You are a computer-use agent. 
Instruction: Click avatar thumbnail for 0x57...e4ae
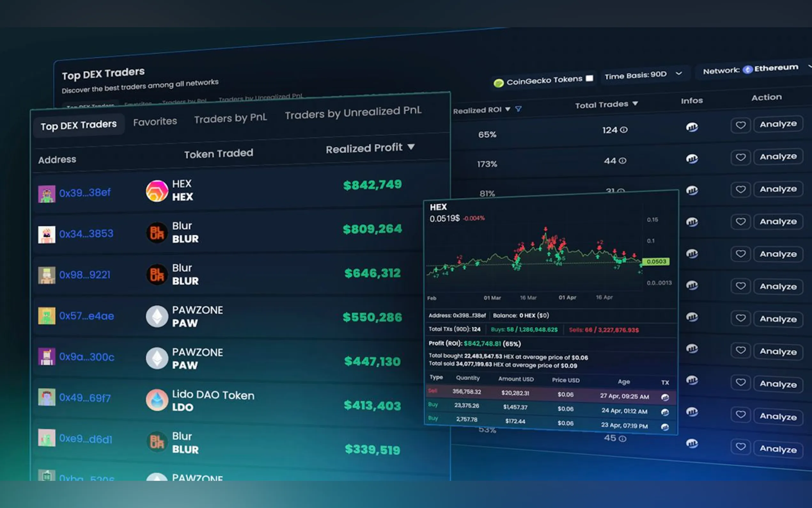47,316
